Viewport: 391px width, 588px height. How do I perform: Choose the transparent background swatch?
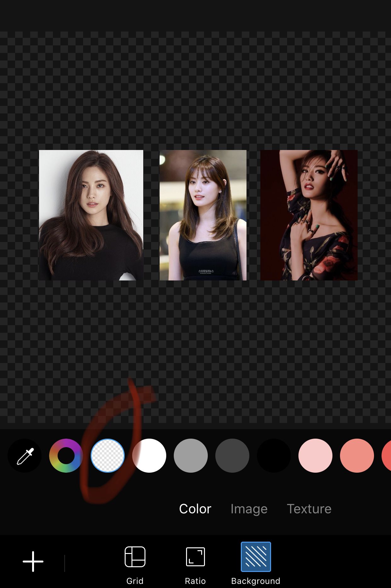pos(108,456)
